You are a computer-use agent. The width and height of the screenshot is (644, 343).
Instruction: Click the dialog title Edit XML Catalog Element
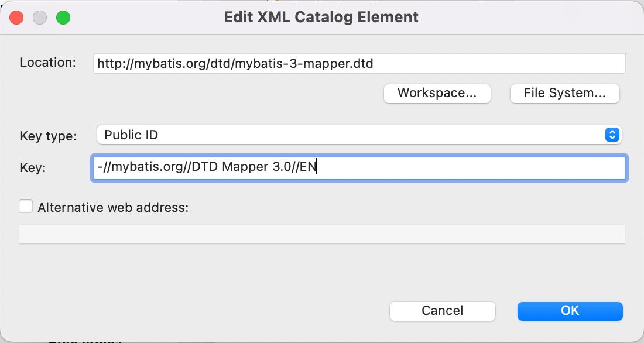point(321,17)
